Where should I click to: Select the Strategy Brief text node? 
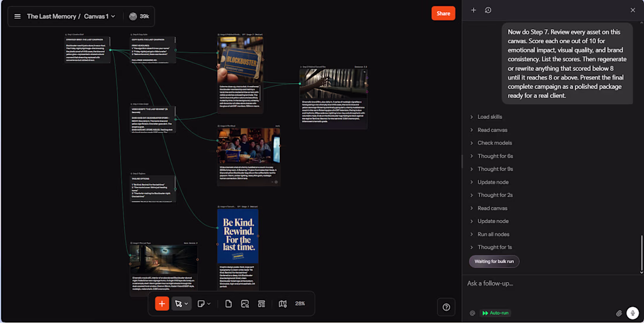pyautogui.click(x=87, y=50)
